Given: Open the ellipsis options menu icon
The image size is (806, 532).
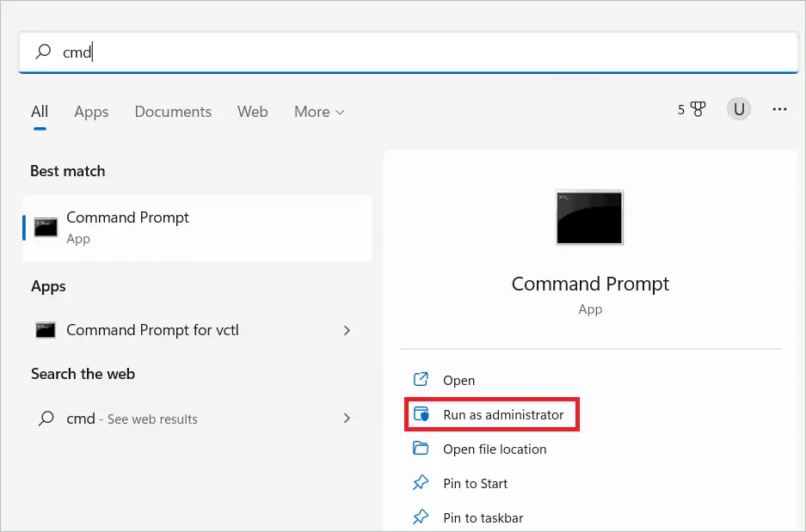Looking at the screenshot, I should point(778,109).
